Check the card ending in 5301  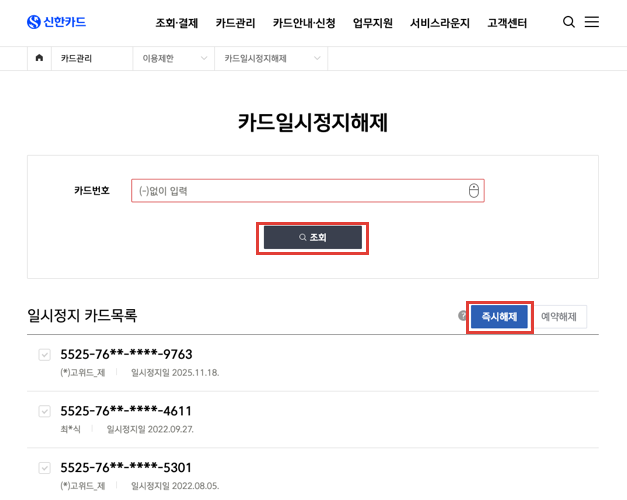coord(44,468)
